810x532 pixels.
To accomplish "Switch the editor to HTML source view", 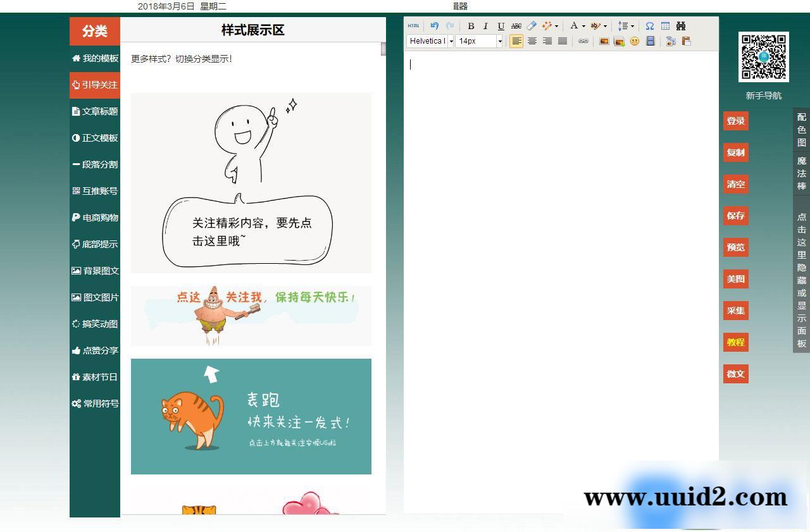I will [x=413, y=26].
